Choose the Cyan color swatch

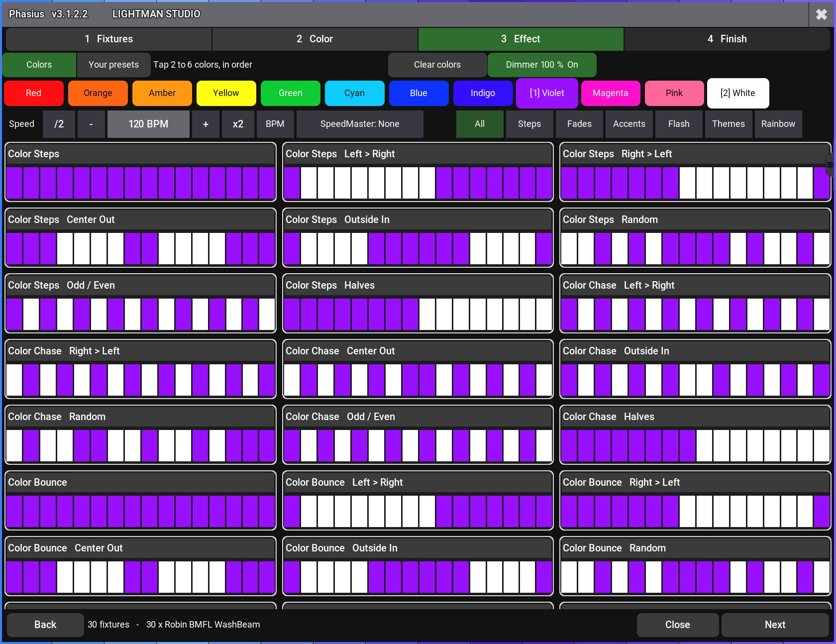[354, 93]
